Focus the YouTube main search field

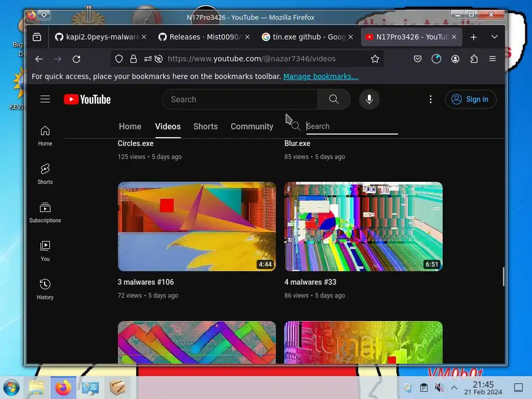240,99
